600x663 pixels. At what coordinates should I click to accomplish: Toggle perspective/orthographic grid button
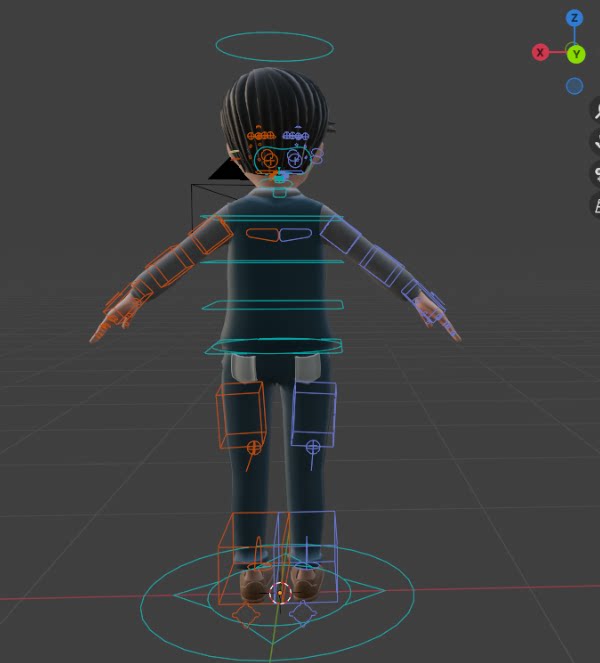click(596, 205)
